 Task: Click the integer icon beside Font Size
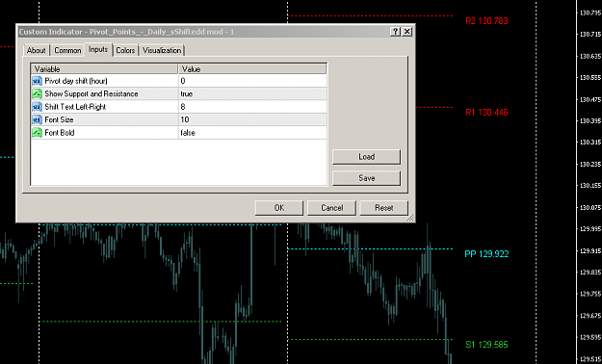[x=37, y=119]
